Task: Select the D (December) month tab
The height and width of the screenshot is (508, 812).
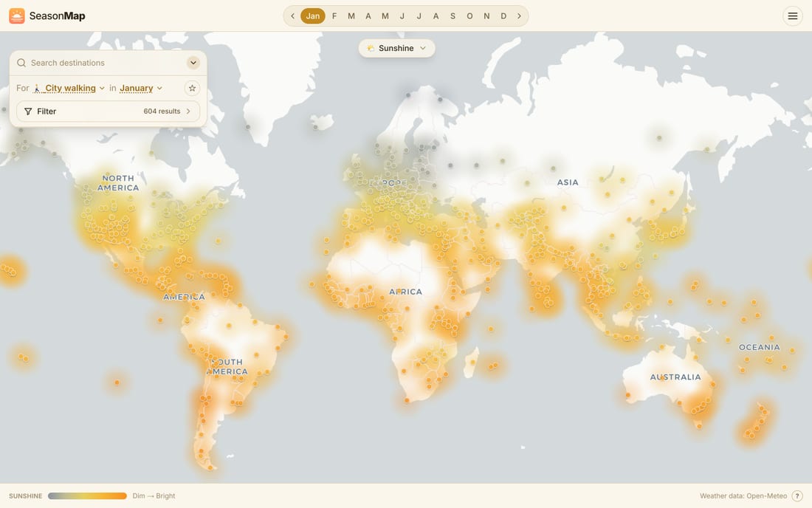Action: [x=503, y=16]
